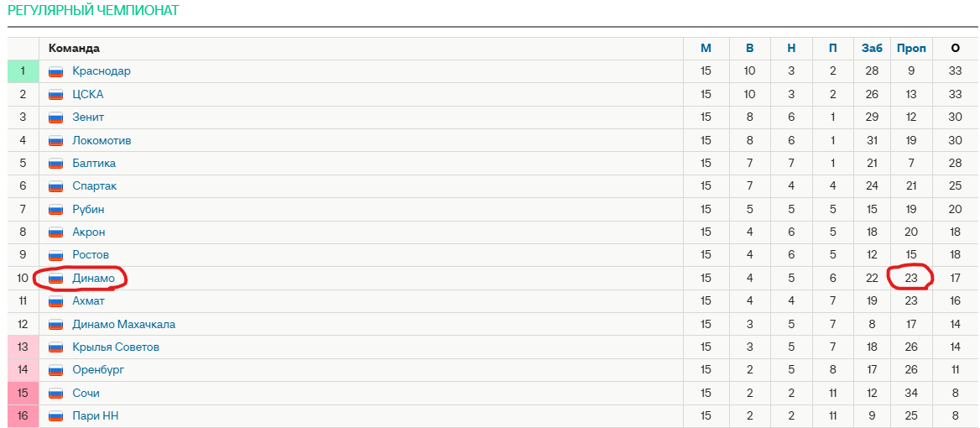Screen dimensions: 980x428
Task: Click the circled 23 conceded value for Динамо
Action: tap(911, 278)
